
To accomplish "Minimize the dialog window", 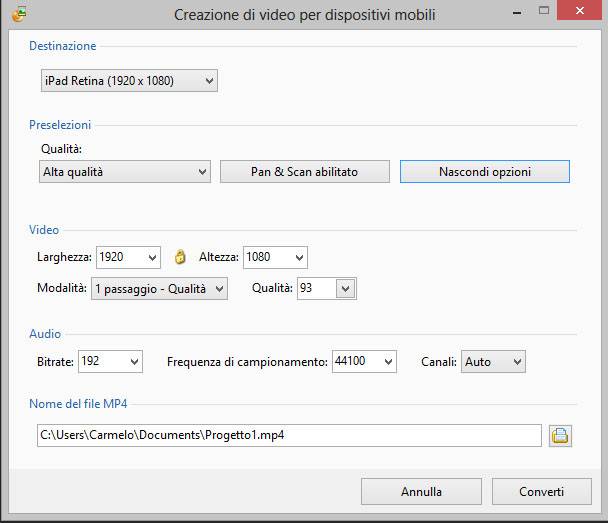I will 516,12.
